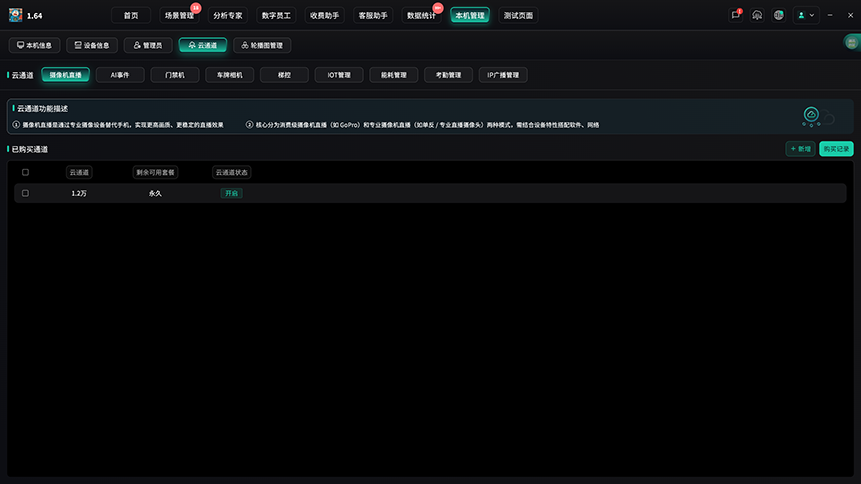This screenshot has height=484, width=861.
Task: Switch to the 数据统计 top menu
Action: pos(421,15)
